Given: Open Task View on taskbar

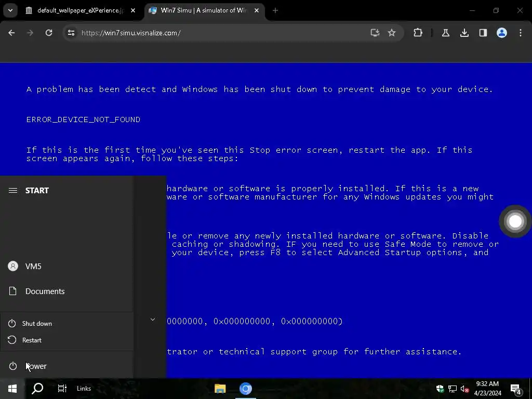Looking at the screenshot, I should (x=62, y=389).
